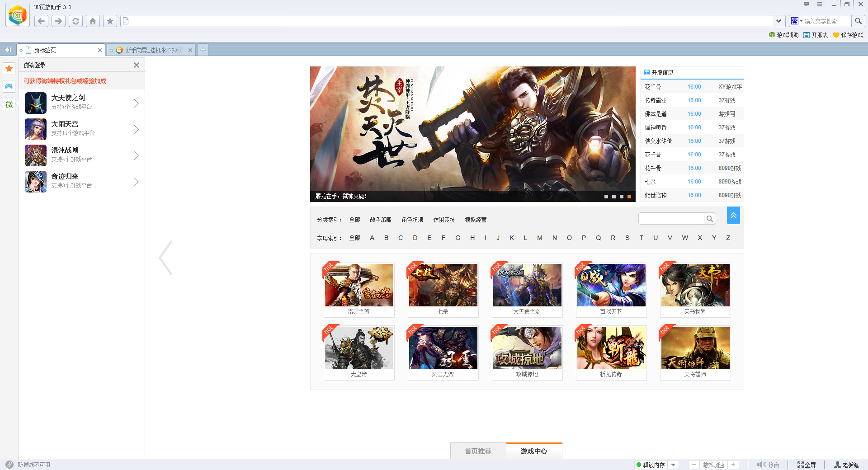Increase game speed with the plus button
This screenshot has width=868, height=470.
[733, 465]
